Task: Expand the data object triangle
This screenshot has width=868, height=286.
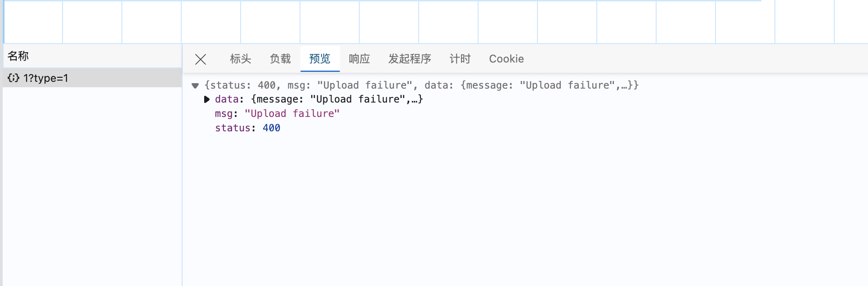Action: [206, 99]
